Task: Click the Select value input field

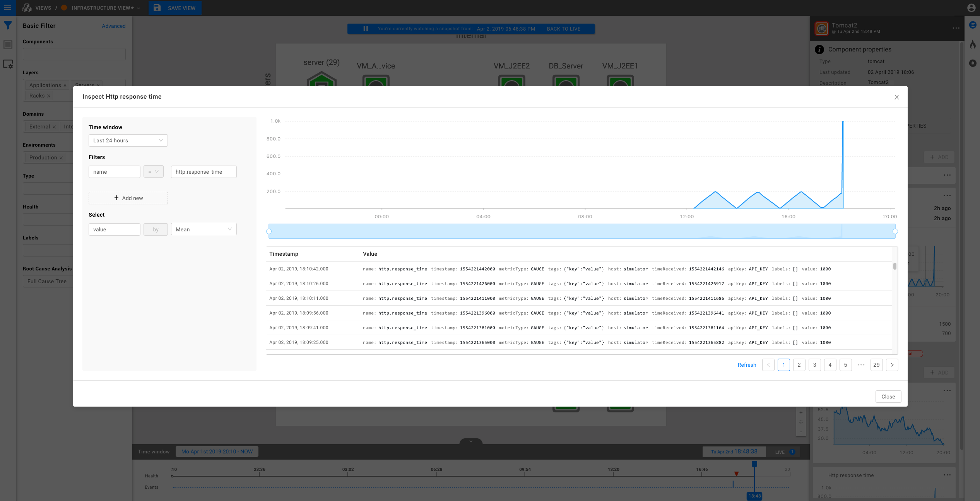Action: coord(114,229)
